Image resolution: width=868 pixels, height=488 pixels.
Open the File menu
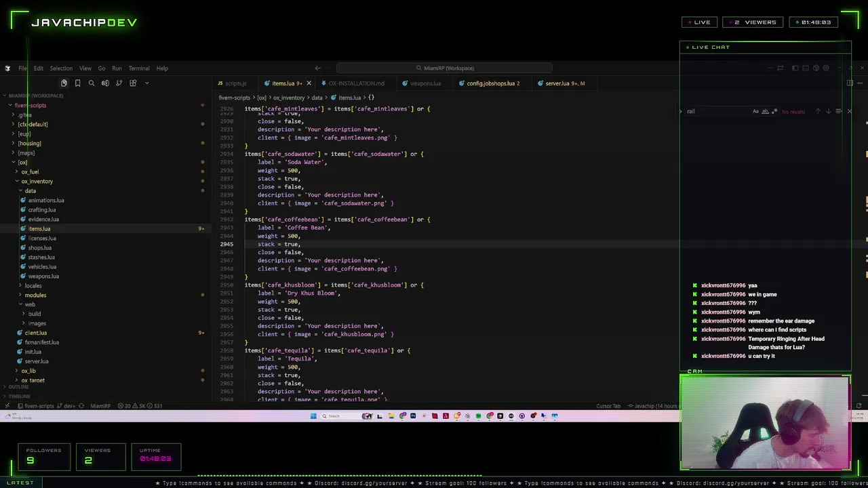23,68
